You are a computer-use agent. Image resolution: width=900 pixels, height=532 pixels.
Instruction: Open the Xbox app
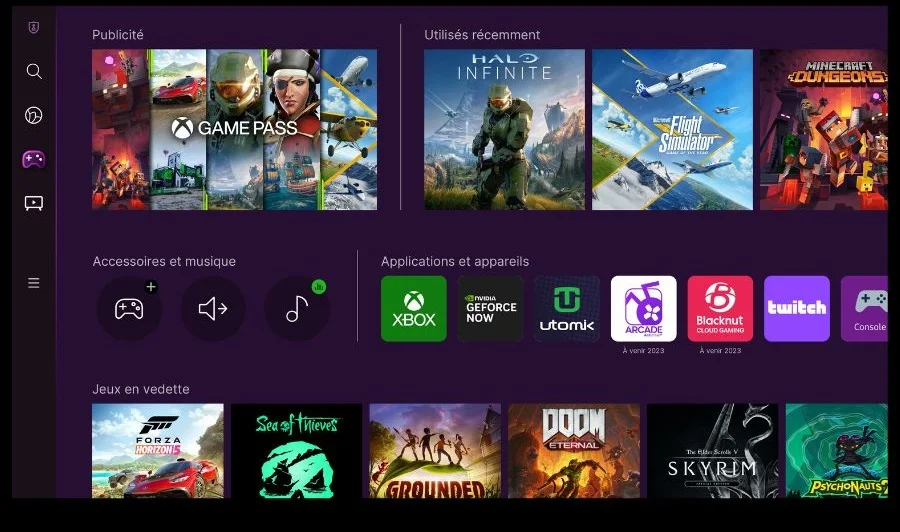(414, 309)
